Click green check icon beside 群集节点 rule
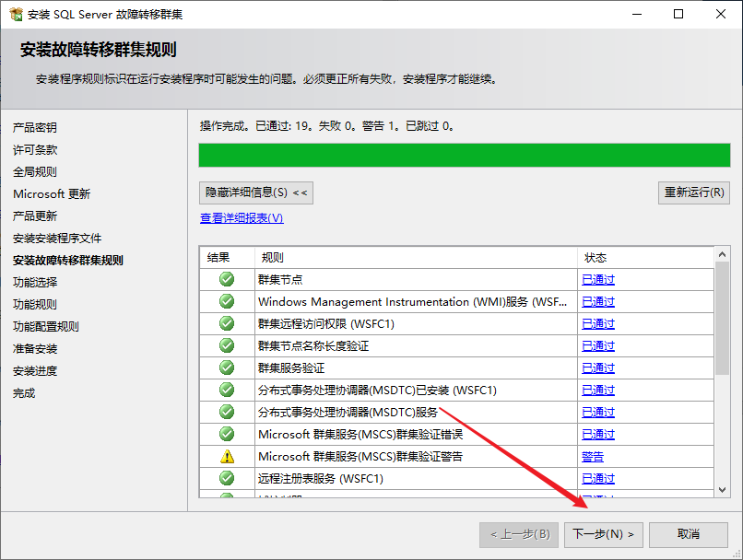Viewport: 743px width, 560px height. pos(226,280)
